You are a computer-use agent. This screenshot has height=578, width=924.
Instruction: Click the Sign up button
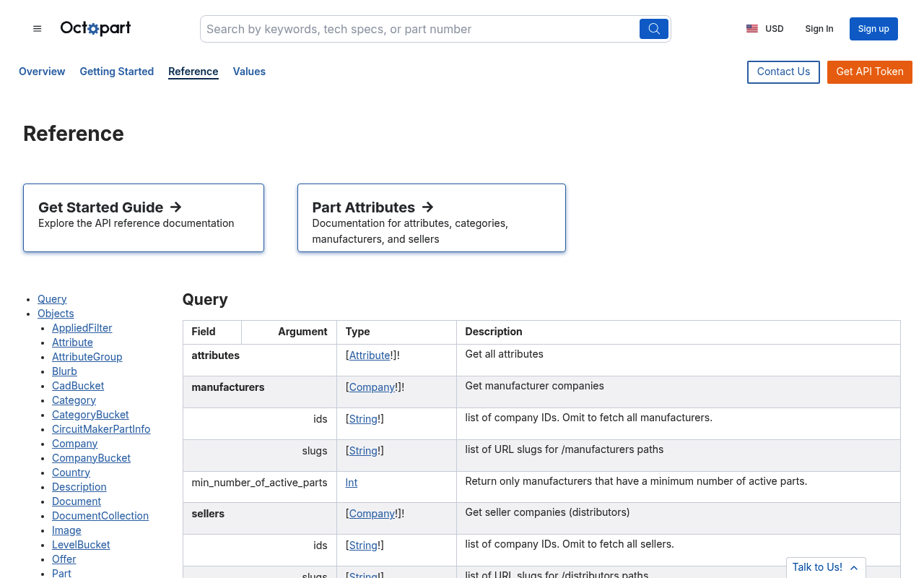point(873,29)
